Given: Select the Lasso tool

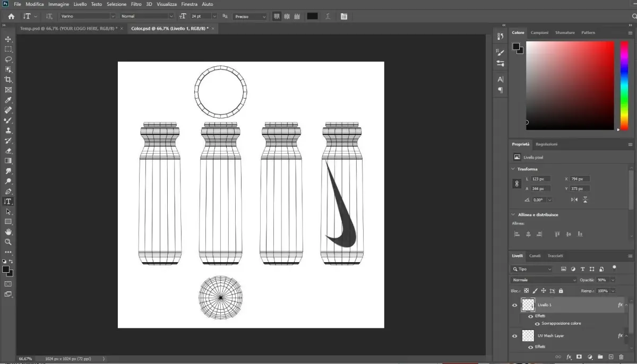Looking at the screenshot, I should click(x=8, y=59).
